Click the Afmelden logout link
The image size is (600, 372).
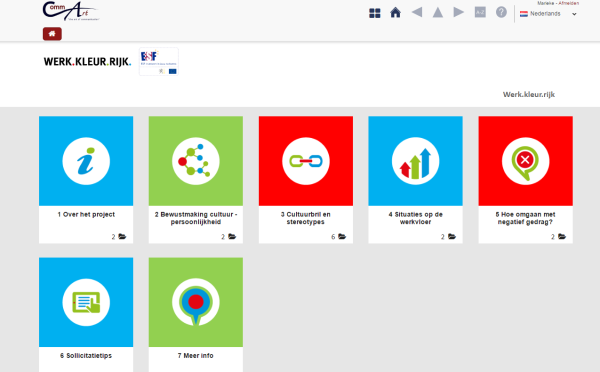pyautogui.click(x=569, y=3)
